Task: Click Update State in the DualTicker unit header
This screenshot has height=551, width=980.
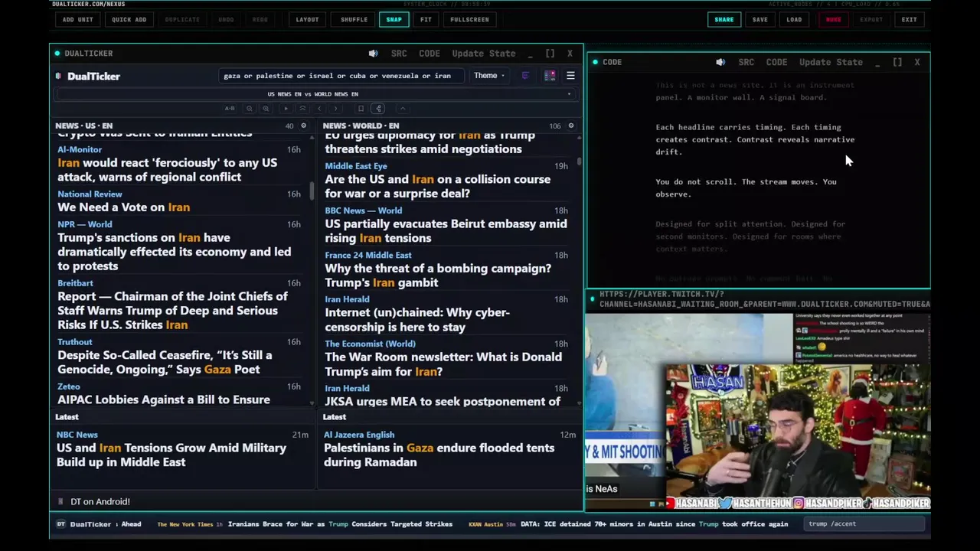Action: [484, 54]
